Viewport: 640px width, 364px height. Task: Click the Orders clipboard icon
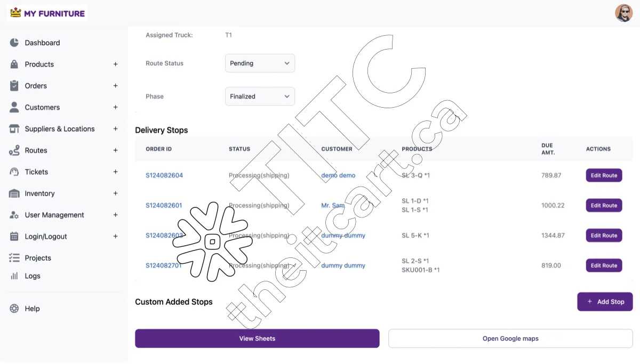[x=14, y=86]
